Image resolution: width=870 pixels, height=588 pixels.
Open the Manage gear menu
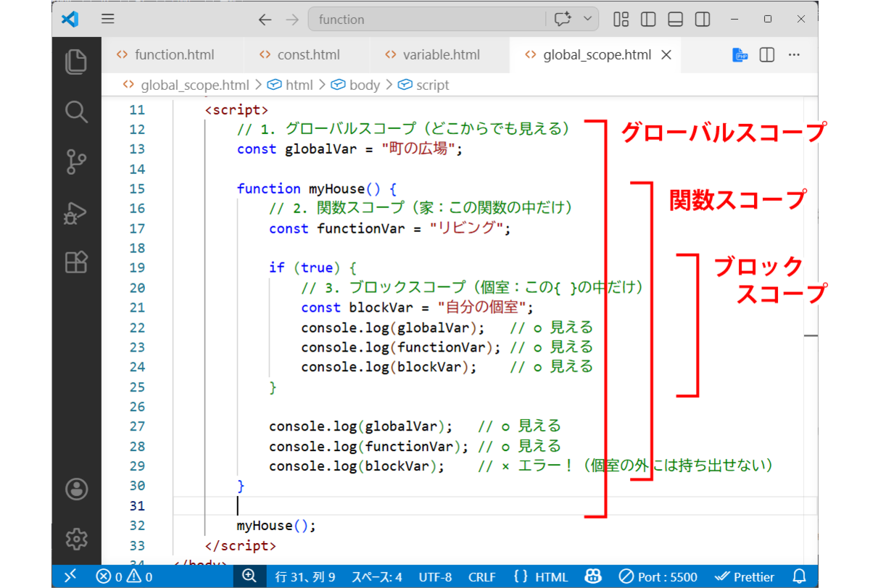point(76,539)
